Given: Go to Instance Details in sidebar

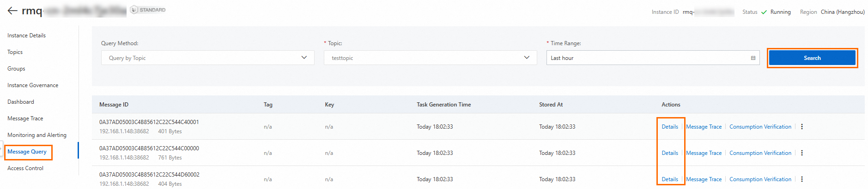Looking at the screenshot, I should click(27, 35).
